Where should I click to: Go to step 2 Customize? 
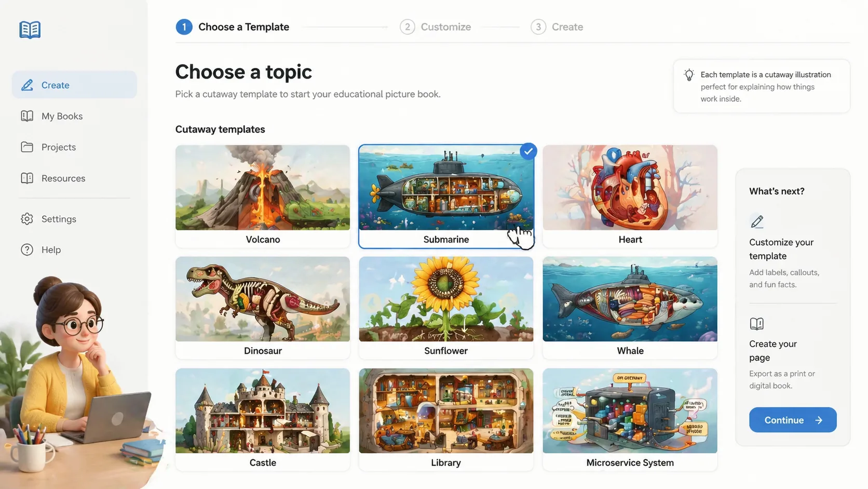coord(435,27)
